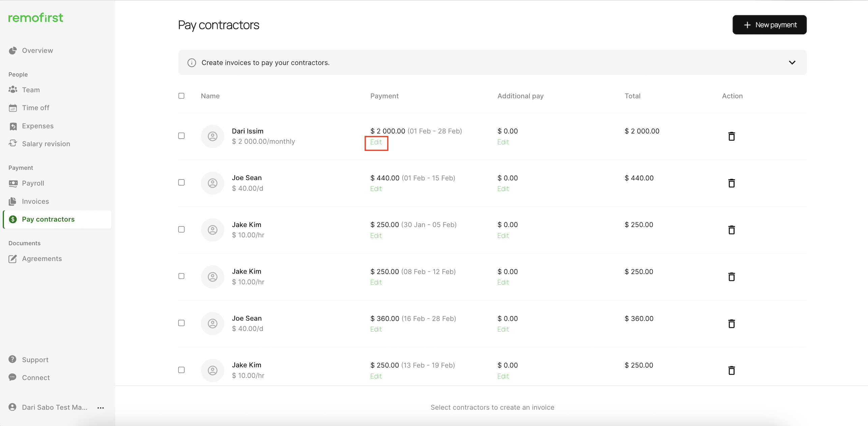Click Dari Issim's avatar icon
This screenshot has height=426, width=868.
click(212, 136)
